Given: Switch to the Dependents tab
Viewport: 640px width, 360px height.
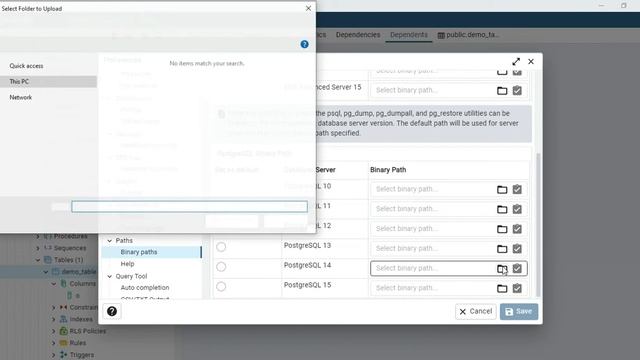Looking at the screenshot, I should click(x=409, y=35).
